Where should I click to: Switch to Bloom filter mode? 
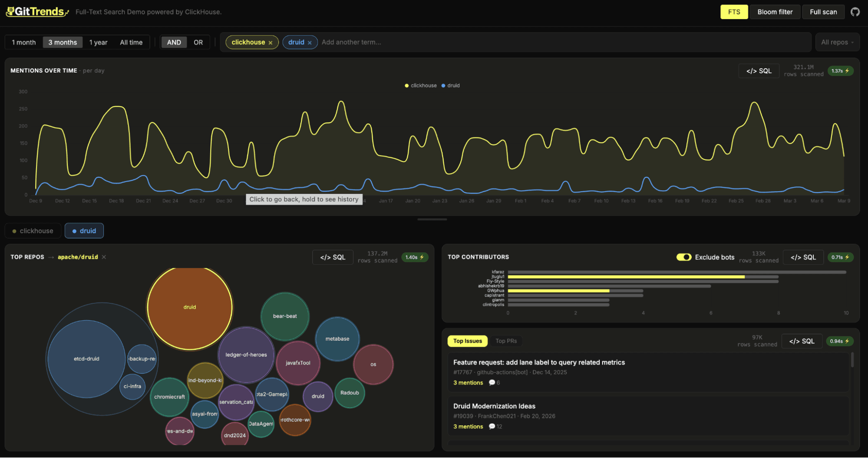click(x=775, y=12)
